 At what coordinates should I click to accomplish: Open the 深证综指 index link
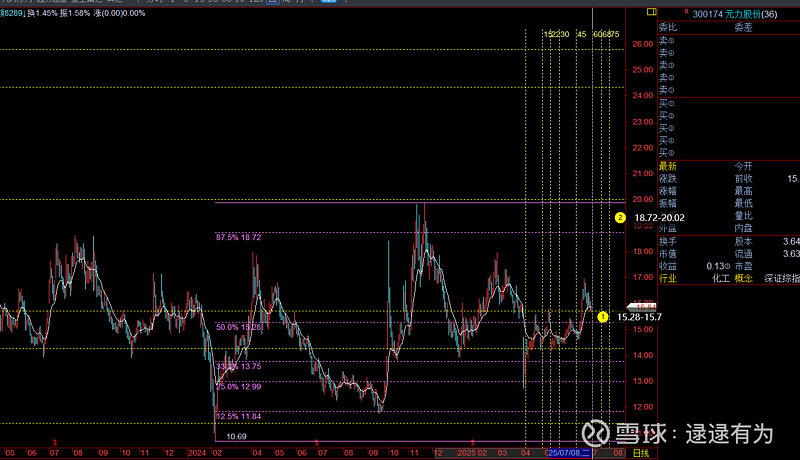coord(782,278)
